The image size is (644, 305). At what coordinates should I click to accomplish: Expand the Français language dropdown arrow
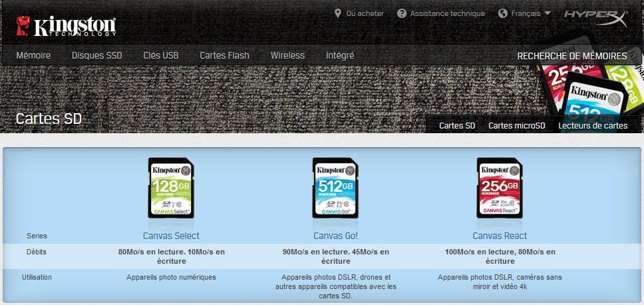(547, 13)
